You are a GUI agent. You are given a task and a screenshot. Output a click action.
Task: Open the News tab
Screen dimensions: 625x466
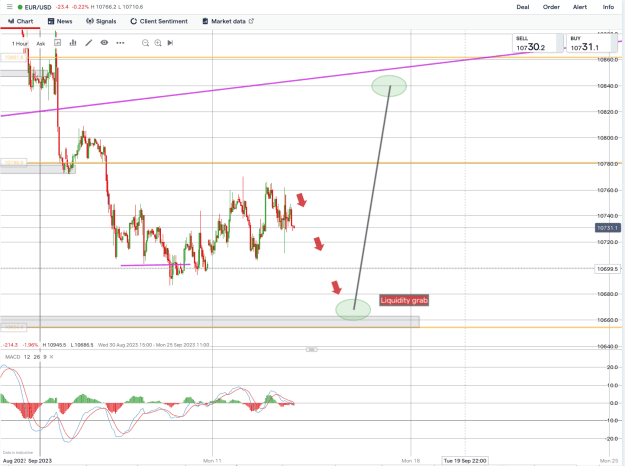pyautogui.click(x=60, y=21)
